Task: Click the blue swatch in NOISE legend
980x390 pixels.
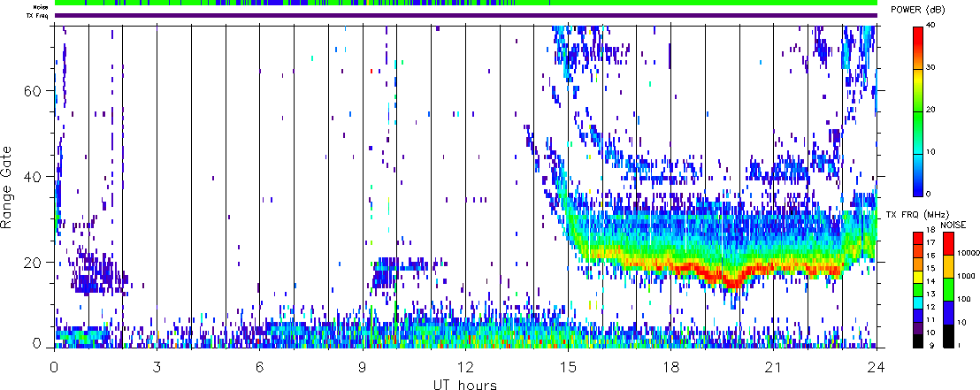Action: (x=948, y=312)
